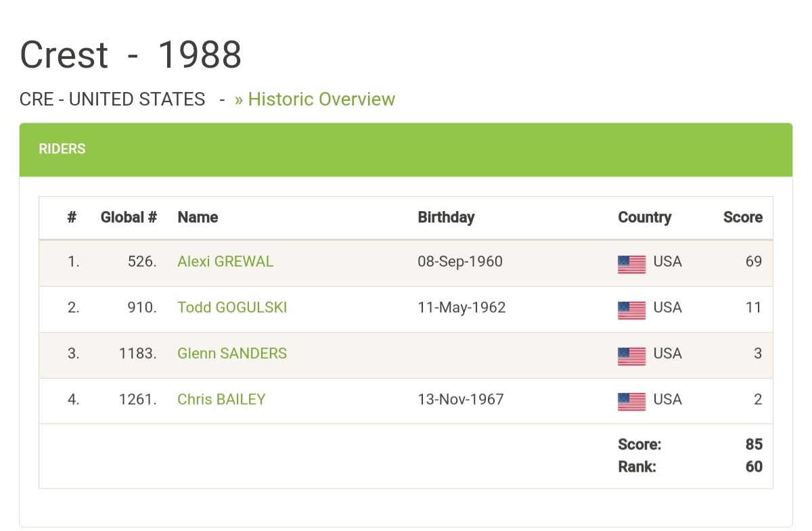Click the team total score value 85
Image resolution: width=812 pixels, height=531 pixels.
tap(754, 444)
